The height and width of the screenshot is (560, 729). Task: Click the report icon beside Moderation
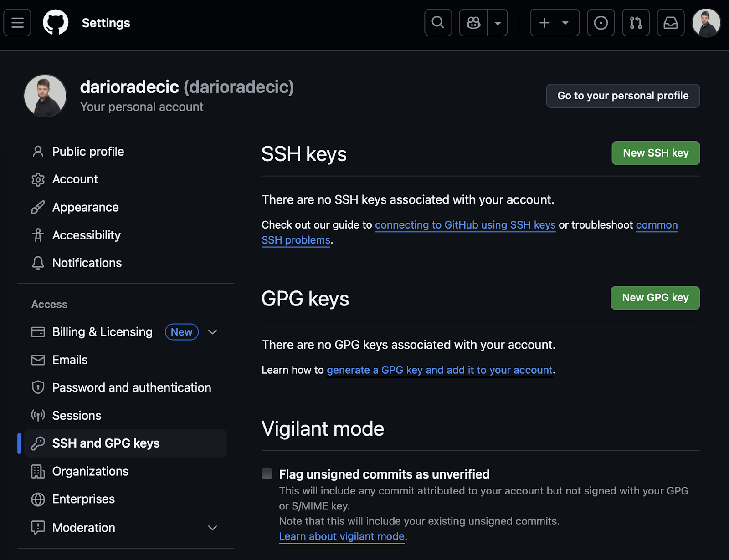[x=38, y=528]
